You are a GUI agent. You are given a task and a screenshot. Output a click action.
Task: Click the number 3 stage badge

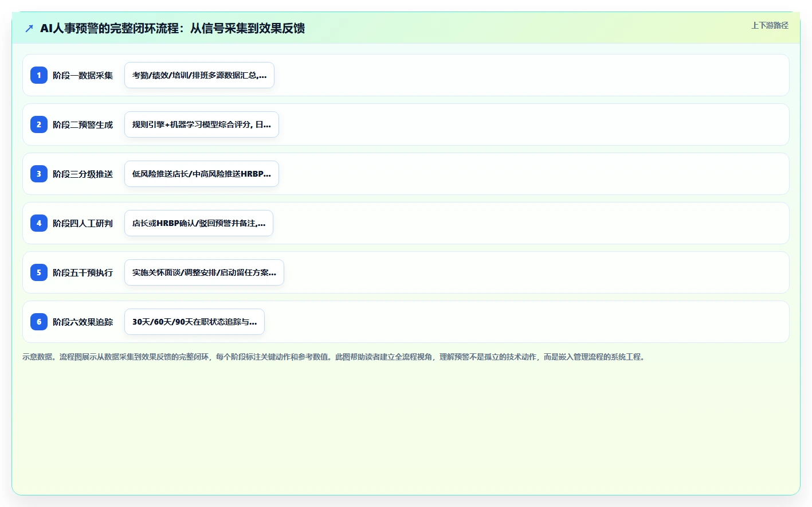tap(39, 174)
